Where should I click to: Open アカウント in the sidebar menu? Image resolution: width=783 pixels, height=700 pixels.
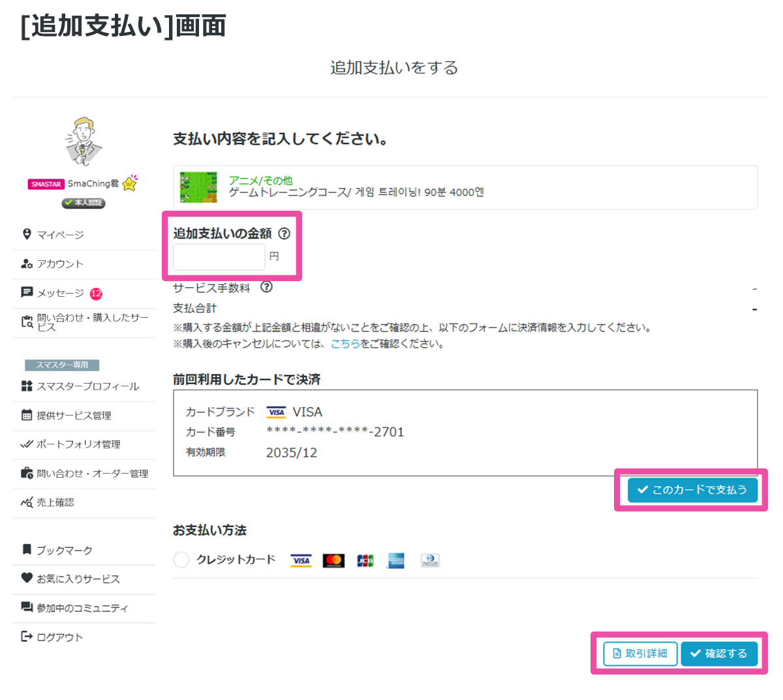click(x=60, y=264)
